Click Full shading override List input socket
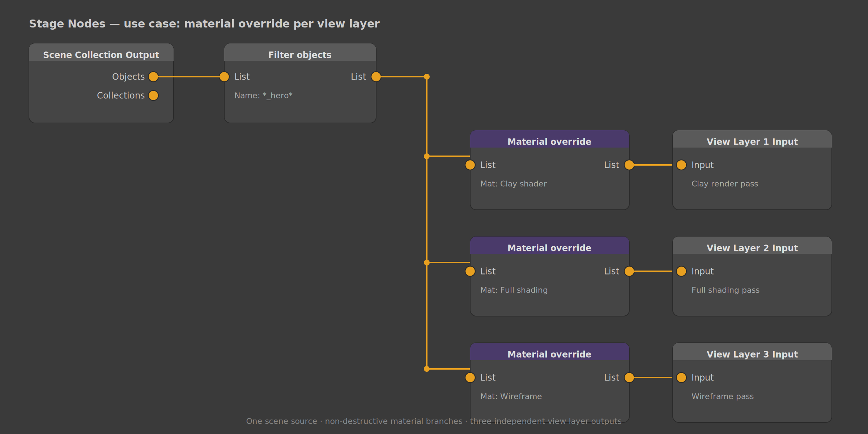 470,271
